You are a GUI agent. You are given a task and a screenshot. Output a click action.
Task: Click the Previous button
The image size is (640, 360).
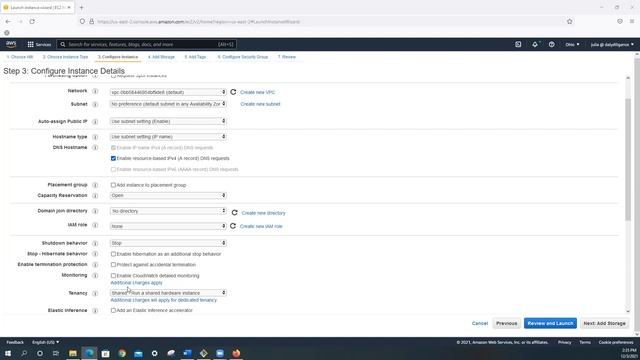click(507, 323)
